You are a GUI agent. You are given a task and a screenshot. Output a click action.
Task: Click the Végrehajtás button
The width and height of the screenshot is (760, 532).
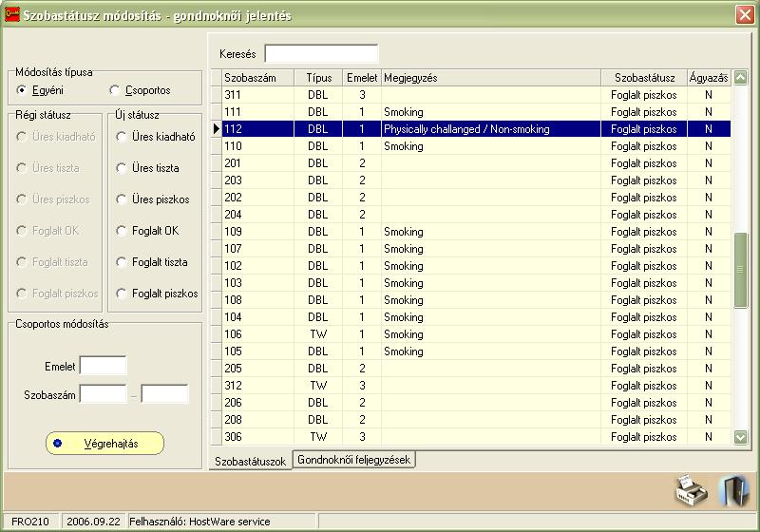point(105,444)
